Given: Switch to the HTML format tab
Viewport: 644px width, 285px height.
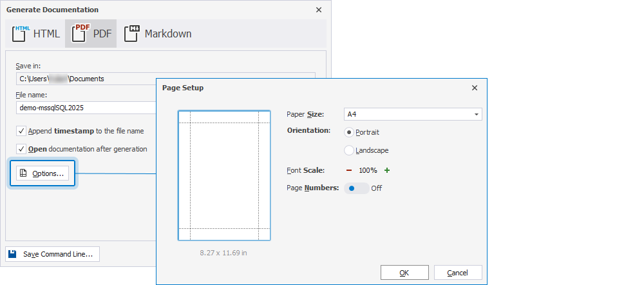Looking at the screenshot, I should [x=35, y=34].
